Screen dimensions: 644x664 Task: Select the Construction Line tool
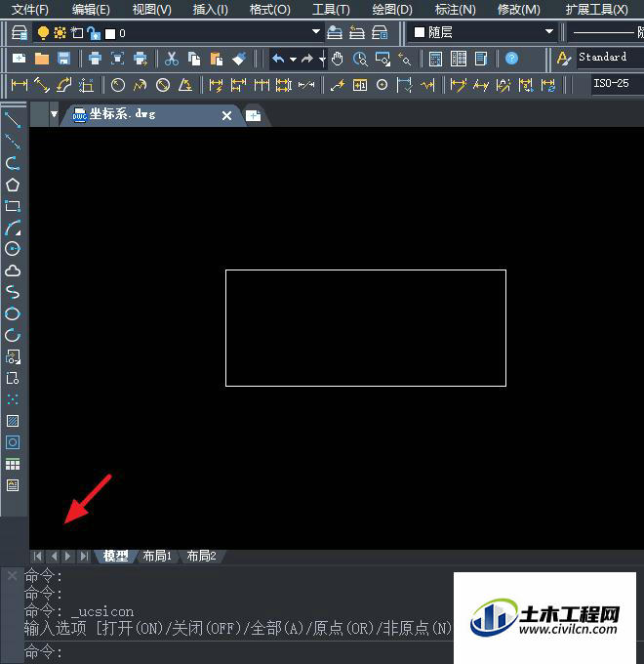tap(13, 142)
